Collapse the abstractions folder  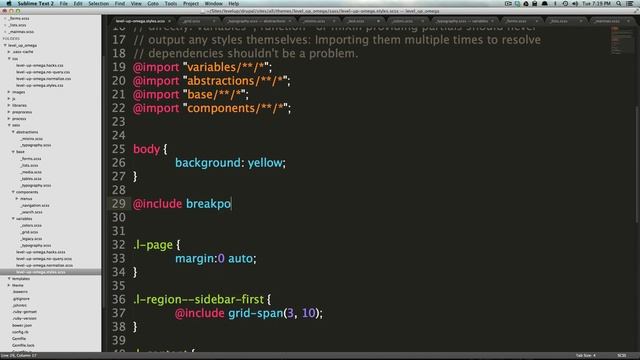point(13,132)
